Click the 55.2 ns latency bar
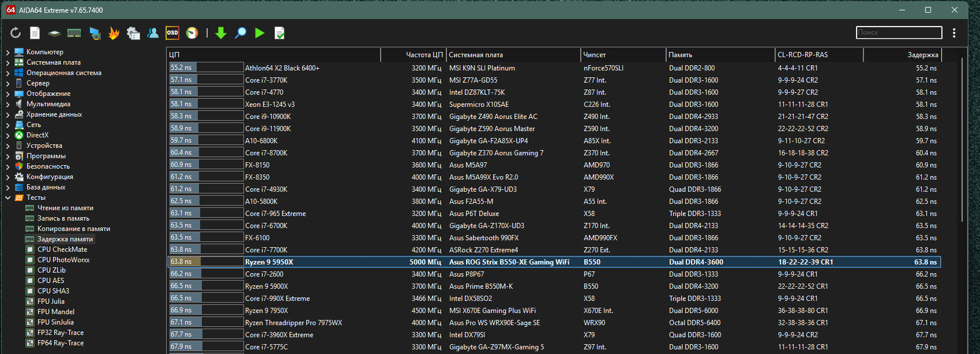 (206, 68)
